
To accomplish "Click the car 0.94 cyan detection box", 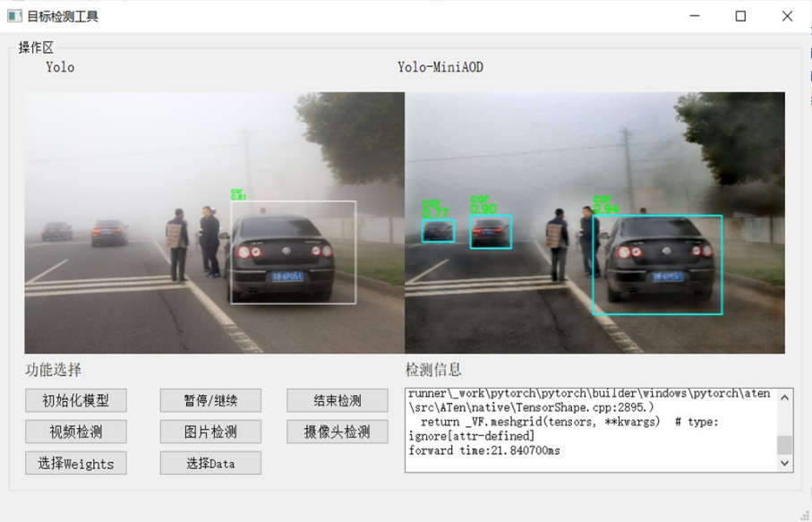I will tap(657, 265).
